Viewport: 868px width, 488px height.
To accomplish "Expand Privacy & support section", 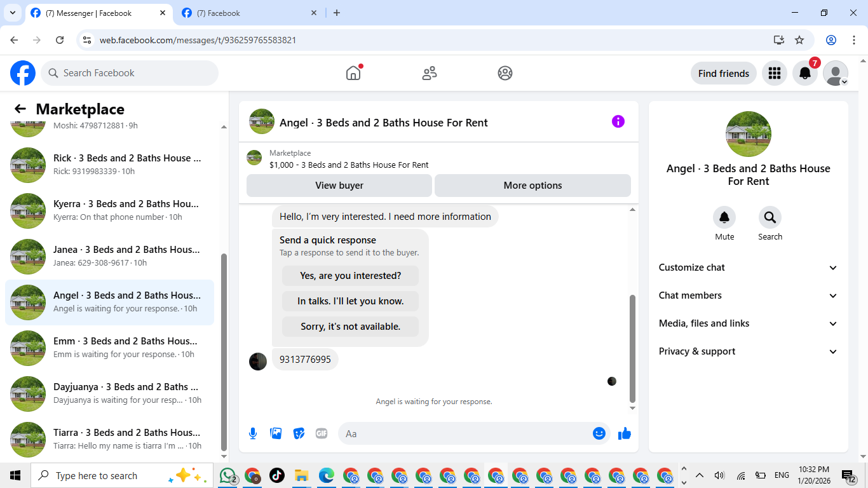I will (x=749, y=351).
